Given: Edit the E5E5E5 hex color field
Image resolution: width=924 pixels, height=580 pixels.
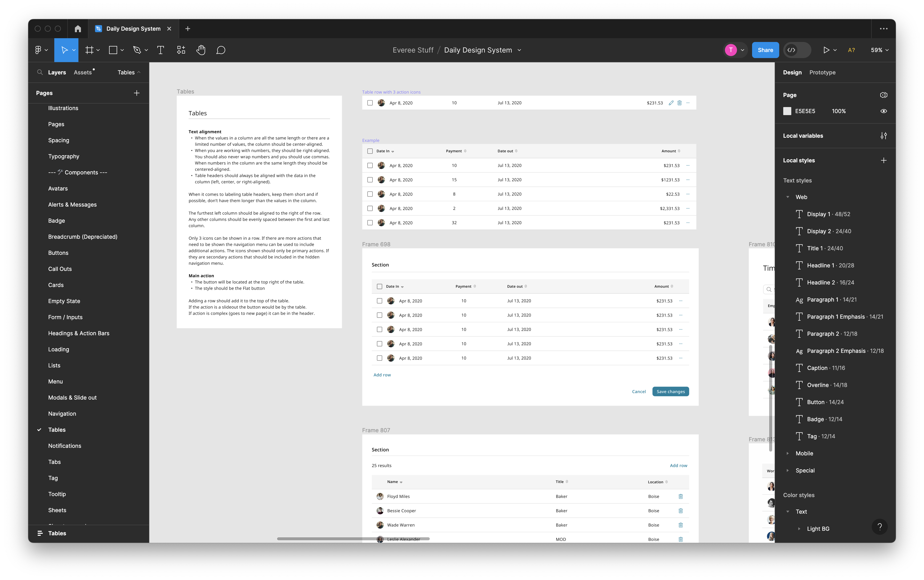Looking at the screenshot, I should [805, 111].
